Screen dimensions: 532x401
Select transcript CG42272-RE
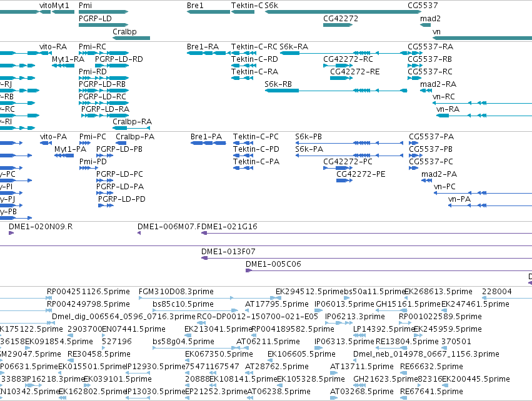click(x=354, y=72)
